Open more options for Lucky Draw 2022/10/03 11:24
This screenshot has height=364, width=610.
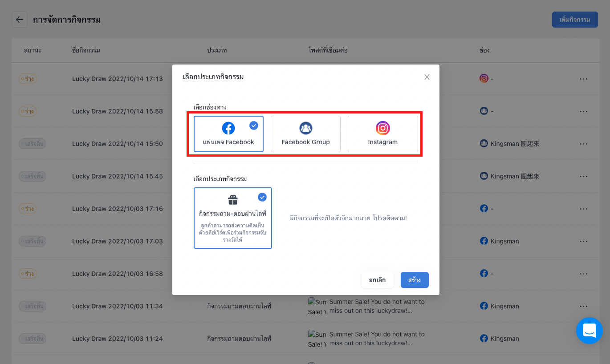click(x=584, y=339)
